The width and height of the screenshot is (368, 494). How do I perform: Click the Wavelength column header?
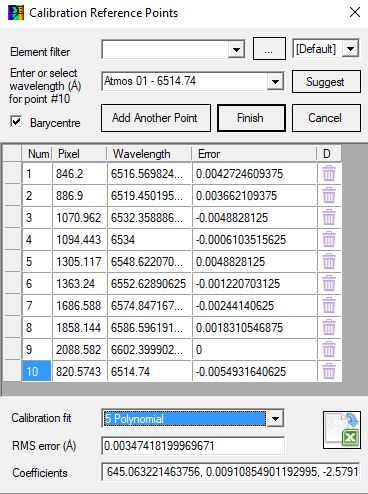pos(149,154)
